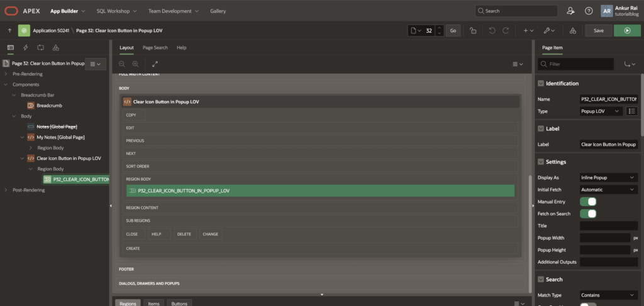
Task: Open the Processing tab icon in left panel
Action: tap(40, 47)
